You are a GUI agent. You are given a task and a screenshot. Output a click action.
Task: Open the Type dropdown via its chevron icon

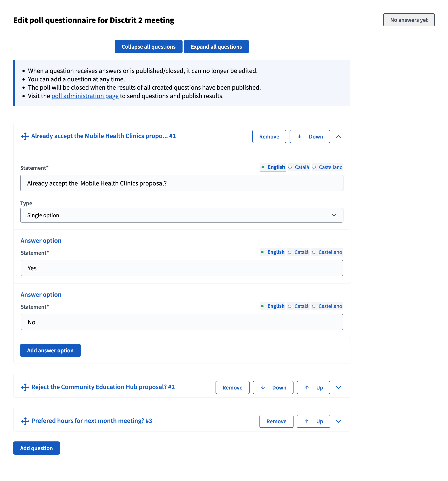(x=334, y=215)
